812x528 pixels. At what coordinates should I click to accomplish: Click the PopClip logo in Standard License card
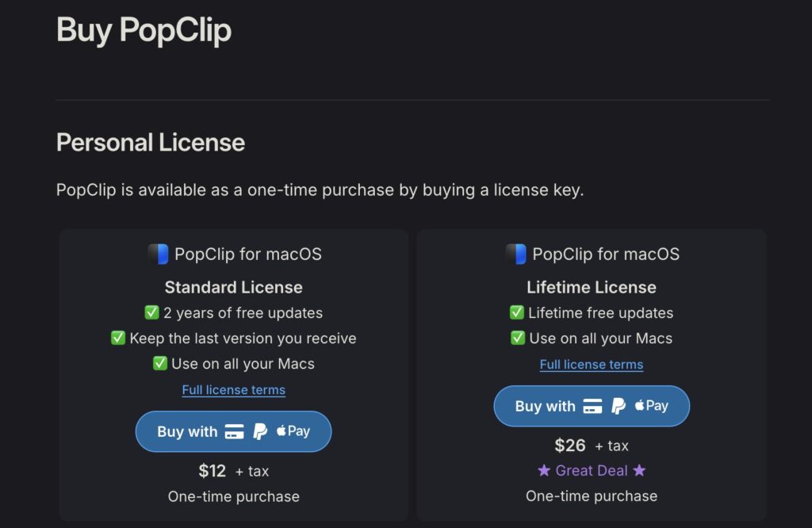pyautogui.click(x=158, y=254)
